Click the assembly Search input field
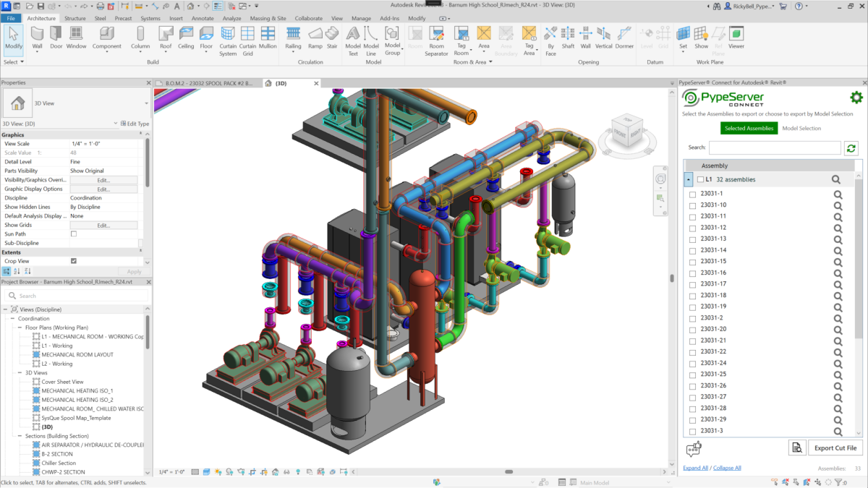Screen dimensions: 868x488 coord(774,147)
